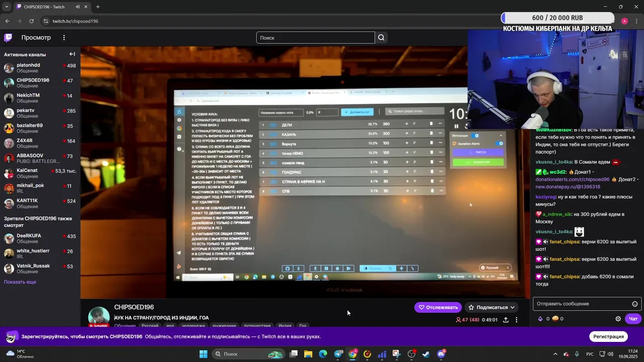
Task: Go back in the browser
Action: coord(7,21)
